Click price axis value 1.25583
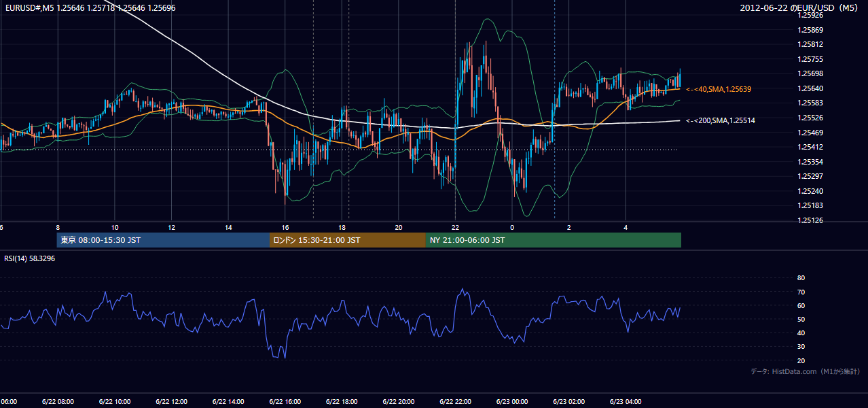This screenshot has height=408, width=868. [x=811, y=103]
